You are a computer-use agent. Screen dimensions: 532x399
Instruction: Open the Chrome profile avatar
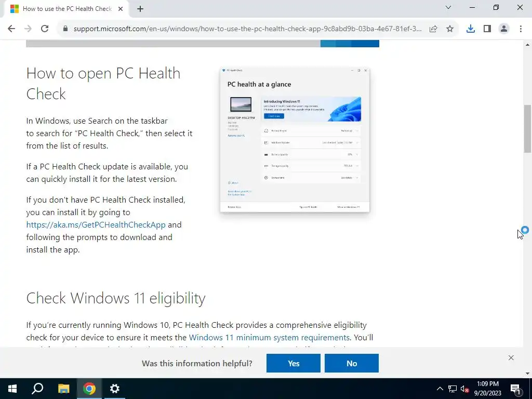pos(504,29)
